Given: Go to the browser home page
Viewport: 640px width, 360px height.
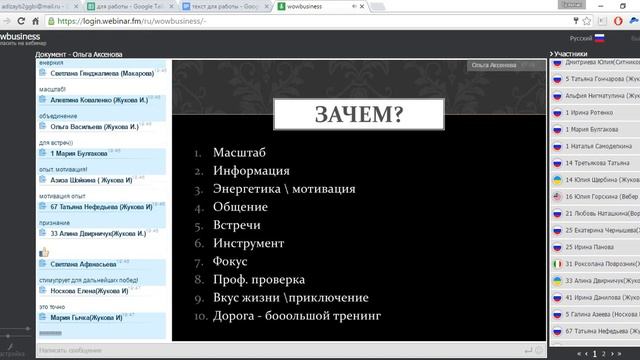Looking at the screenshot, I should [36, 21].
